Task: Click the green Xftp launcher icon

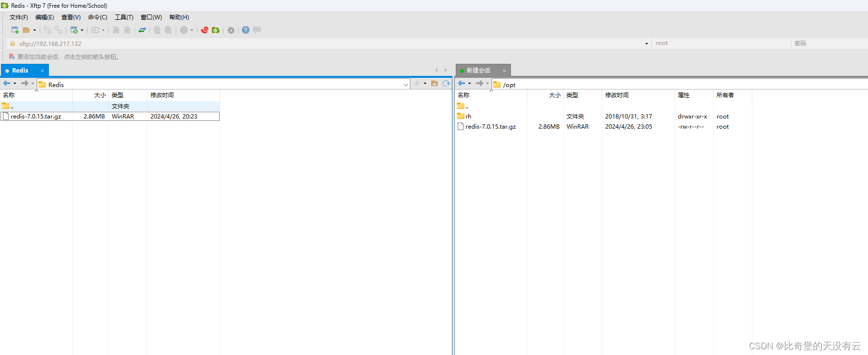Action: [216, 30]
